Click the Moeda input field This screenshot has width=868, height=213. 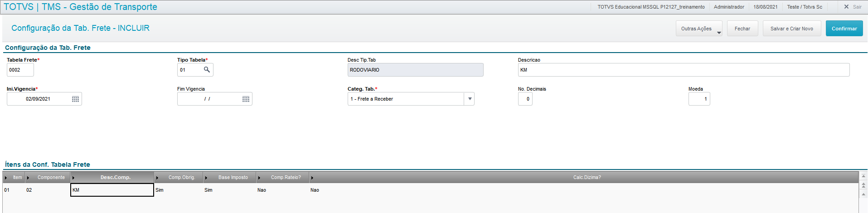[699, 99]
